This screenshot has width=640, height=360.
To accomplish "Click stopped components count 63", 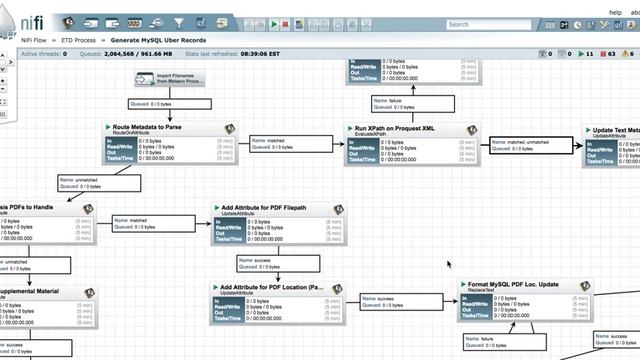I will pos(608,54).
